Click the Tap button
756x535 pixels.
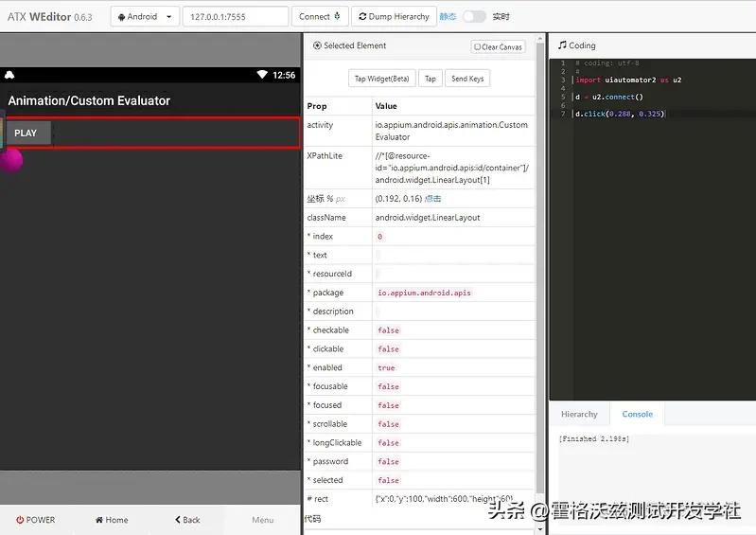pos(431,79)
